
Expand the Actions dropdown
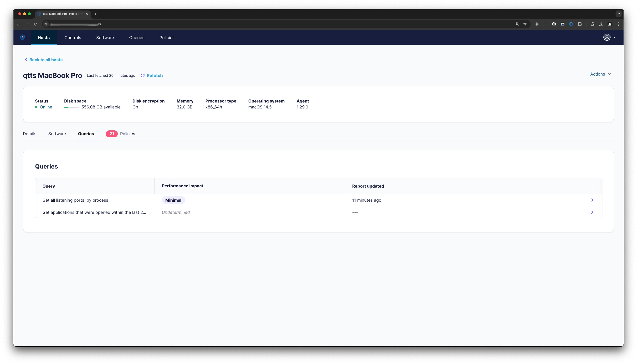(600, 74)
